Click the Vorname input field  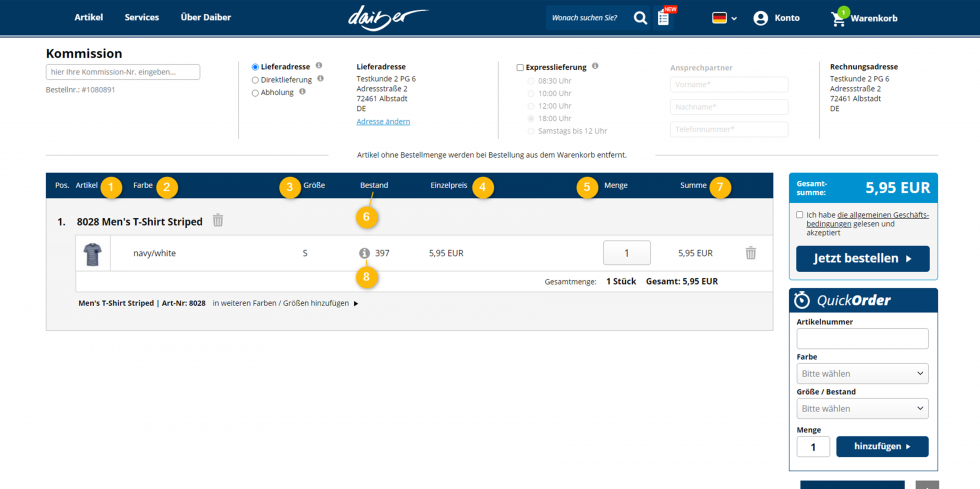click(x=729, y=84)
